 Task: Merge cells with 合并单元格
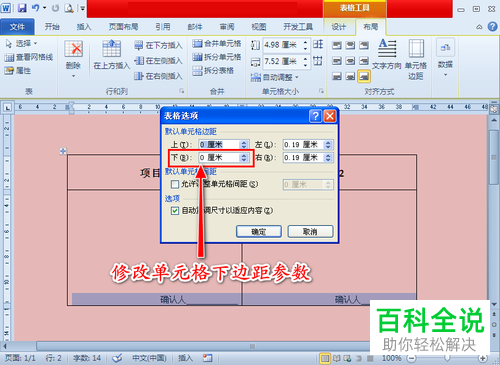(217, 43)
